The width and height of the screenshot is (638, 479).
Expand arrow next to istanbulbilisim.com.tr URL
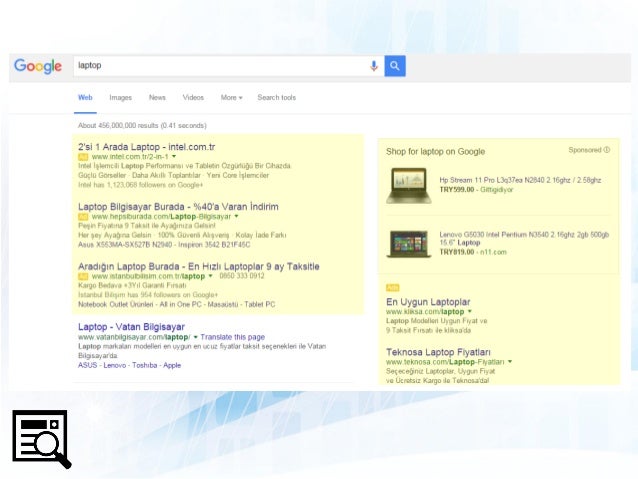(210, 276)
